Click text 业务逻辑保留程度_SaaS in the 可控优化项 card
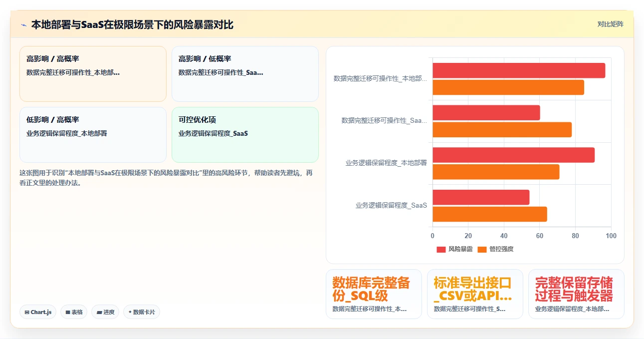 pos(213,133)
